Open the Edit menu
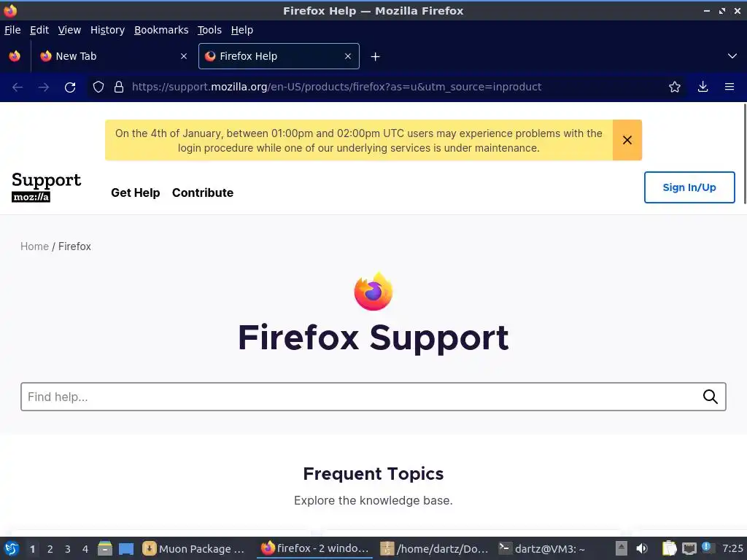The height and width of the screenshot is (560, 747). (x=39, y=30)
